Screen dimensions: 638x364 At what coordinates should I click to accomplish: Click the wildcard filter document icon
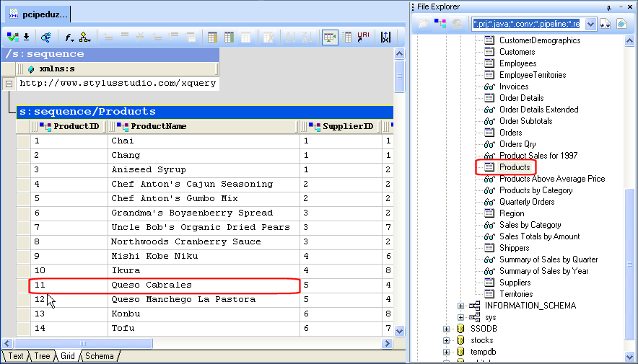[605, 24]
